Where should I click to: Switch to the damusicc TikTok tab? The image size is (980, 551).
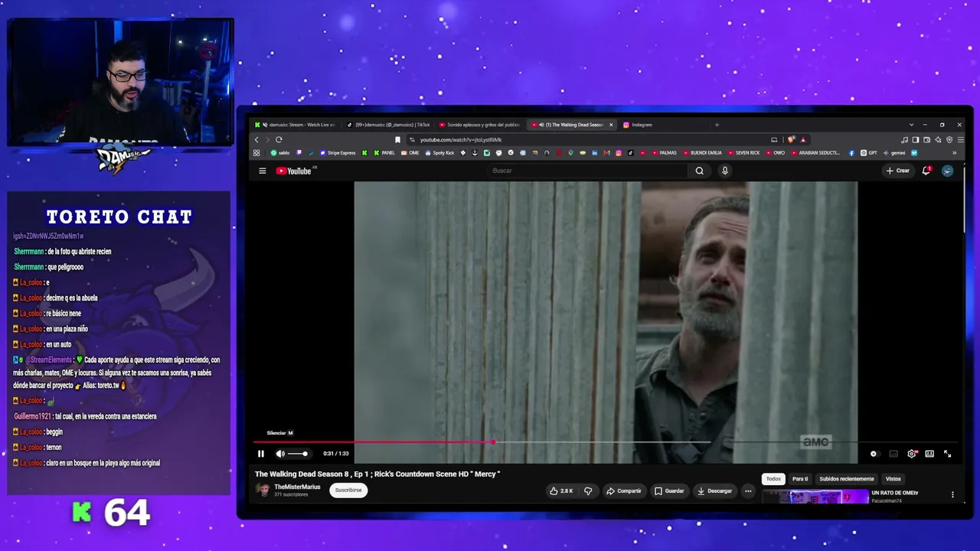(388, 125)
